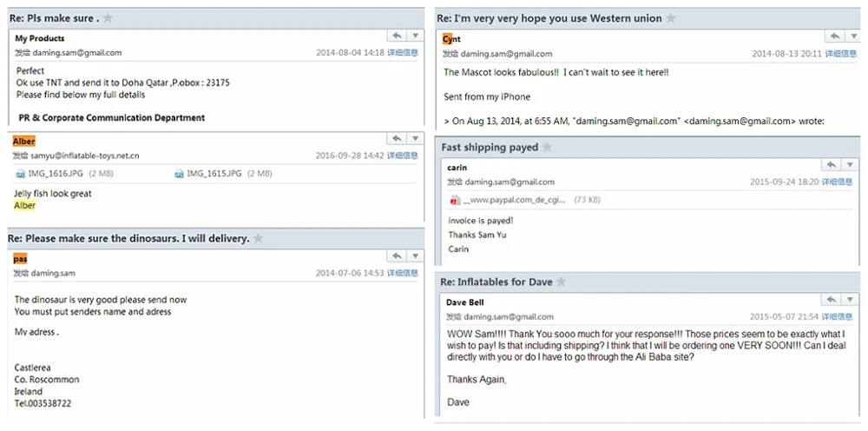Screen dimensions: 868x431
Task: Star the 'Re: Pls make sure' thread
Action: pyautogui.click(x=108, y=18)
